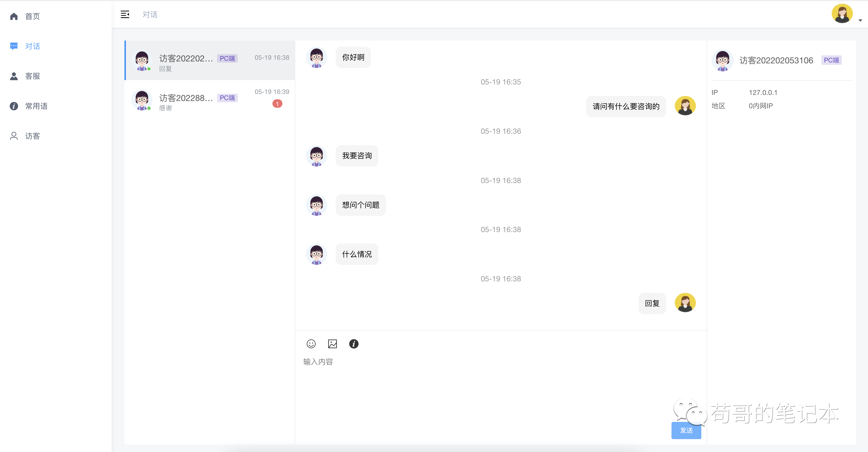Open the 客服 agent icon in sidebar
Viewport: 868px width, 452px height.
coord(14,76)
